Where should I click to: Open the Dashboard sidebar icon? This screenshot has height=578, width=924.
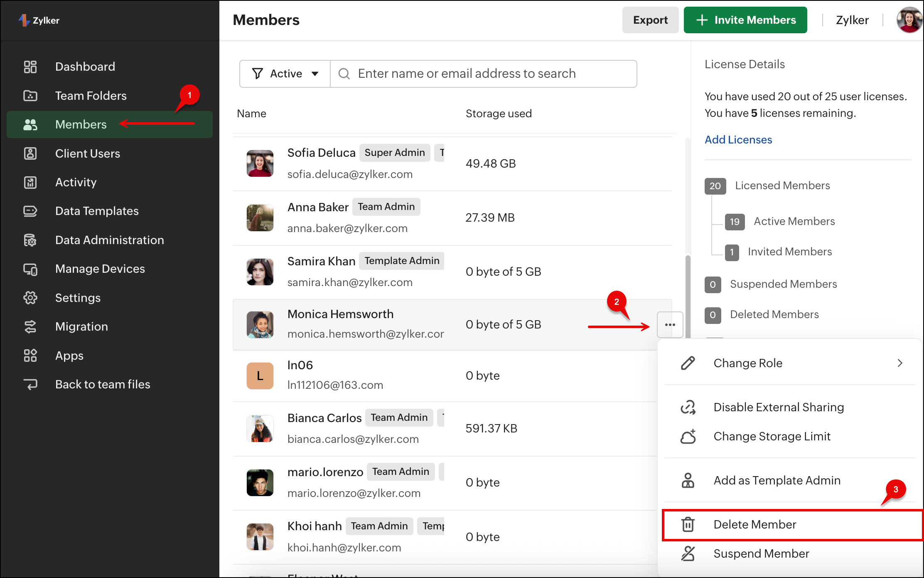pyautogui.click(x=30, y=67)
